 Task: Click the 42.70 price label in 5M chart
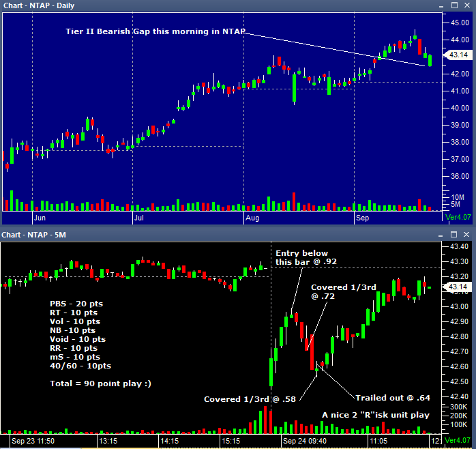click(460, 351)
